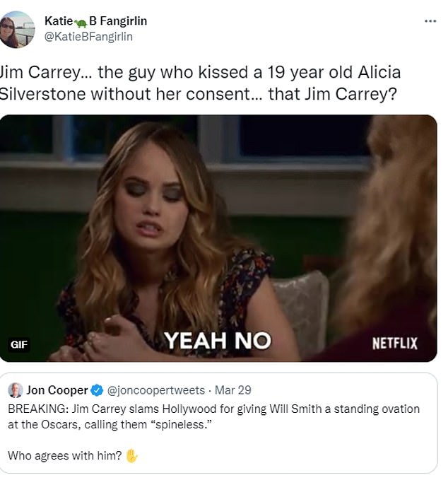Open the Mar 29 timestamp
Image resolution: width=448 pixels, height=480 pixels.
233,390
